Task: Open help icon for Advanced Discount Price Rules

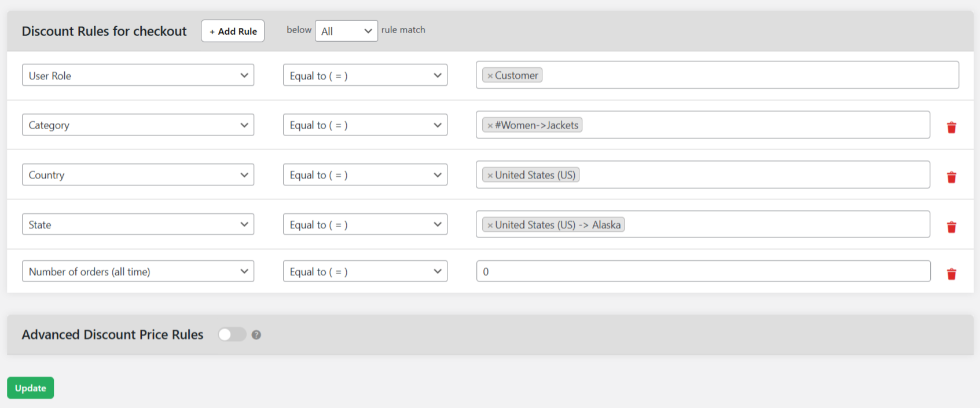Action: [x=256, y=335]
